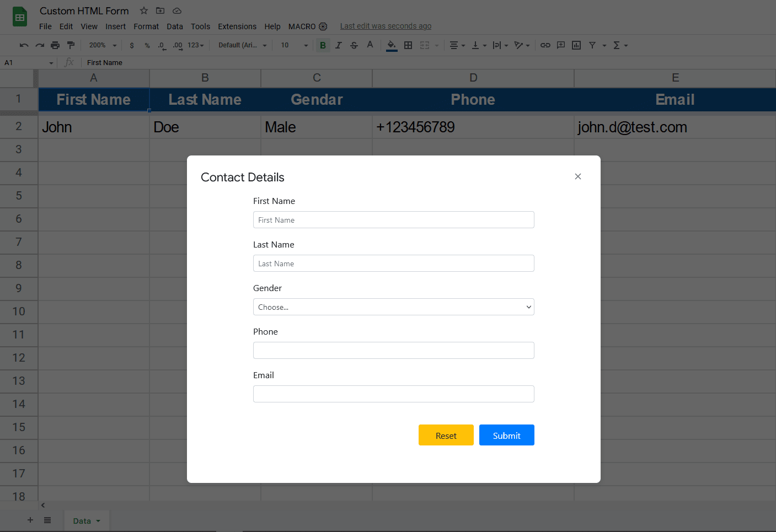The width and height of the screenshot is (776, 532).
Task: Open the File menu
Action: (x=45, y=26)
